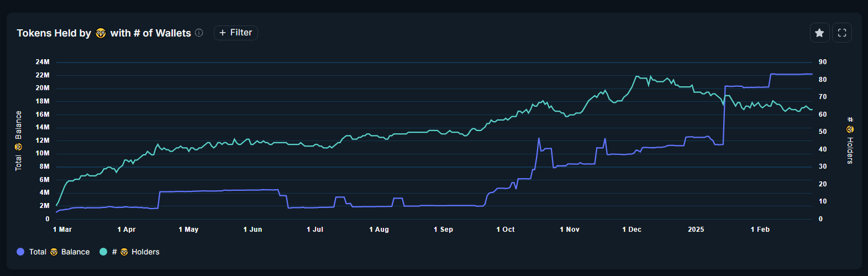This screenshot has height=276, width=868.
Task: Click the '2M' left axis value
Action: [45, 206]
